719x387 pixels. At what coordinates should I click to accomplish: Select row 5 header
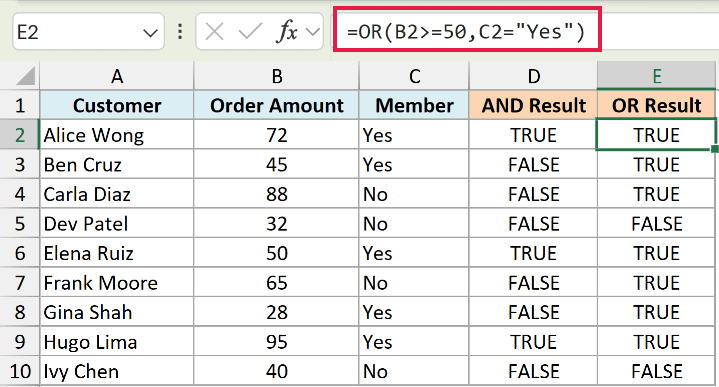coord(20,223)
